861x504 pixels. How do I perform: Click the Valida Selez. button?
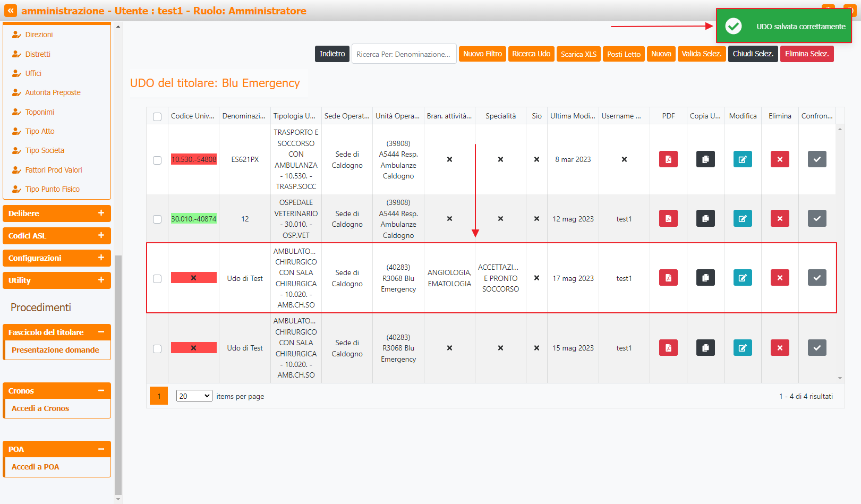(x=702, y=54)
